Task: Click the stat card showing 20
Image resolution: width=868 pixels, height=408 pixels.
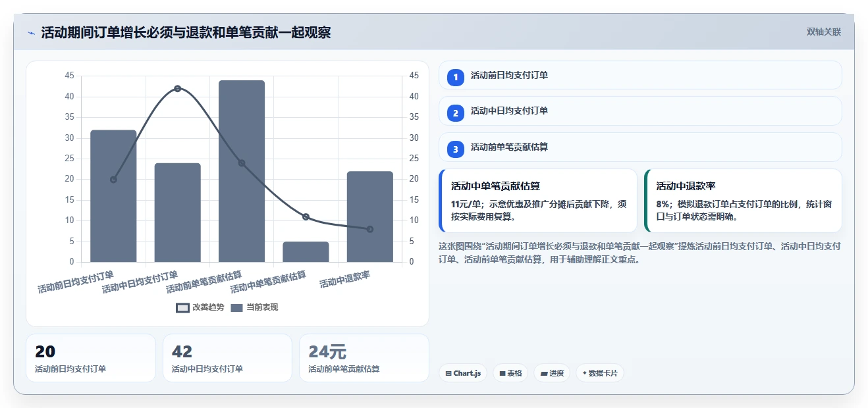Action: point(91,358)
